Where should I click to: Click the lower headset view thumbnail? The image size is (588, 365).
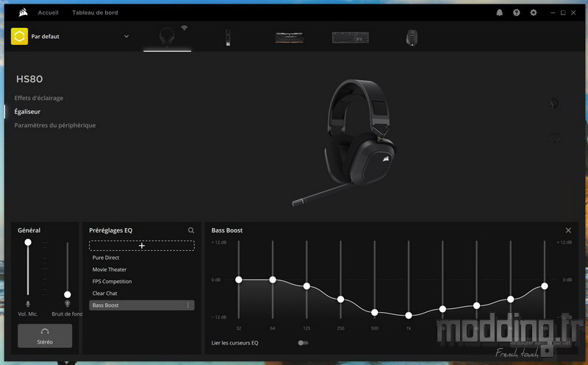pos(554,138)
